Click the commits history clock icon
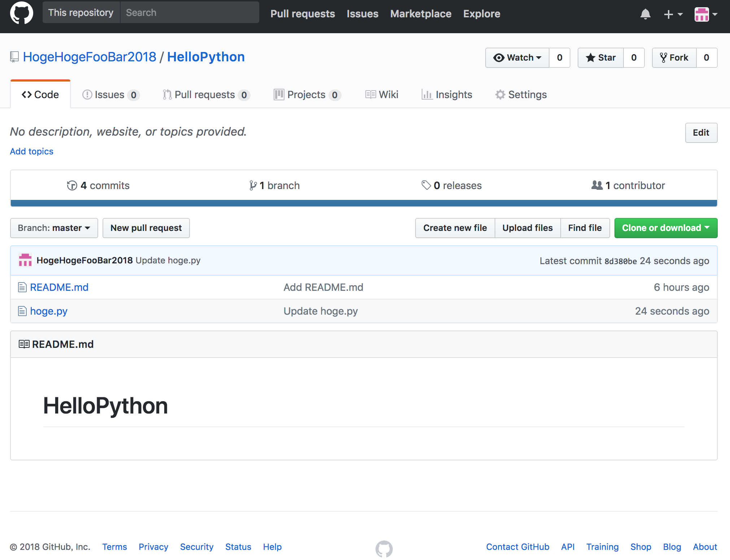 (x=72, y=185)
